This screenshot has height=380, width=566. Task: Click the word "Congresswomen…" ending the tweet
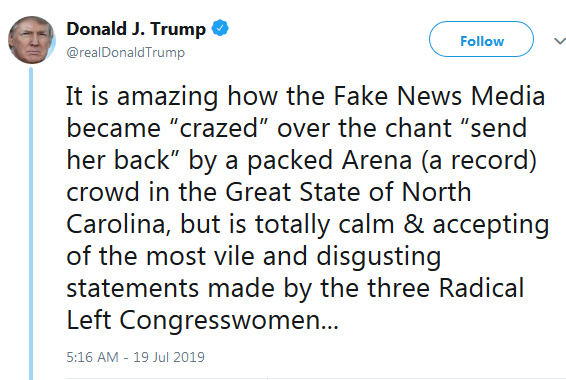[x=229, y=320]
